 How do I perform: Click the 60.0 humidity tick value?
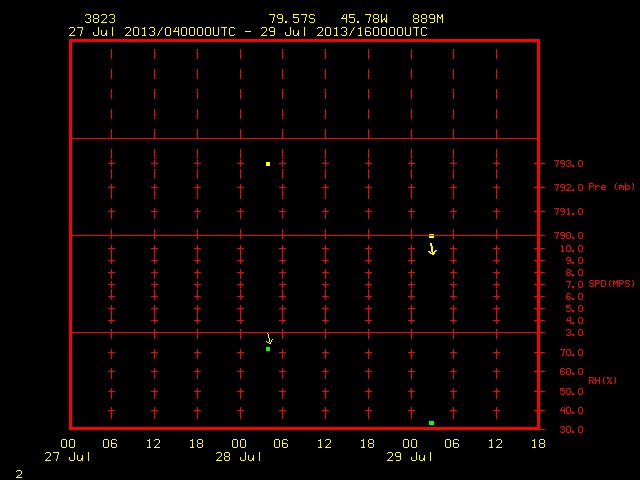[571, 372]
